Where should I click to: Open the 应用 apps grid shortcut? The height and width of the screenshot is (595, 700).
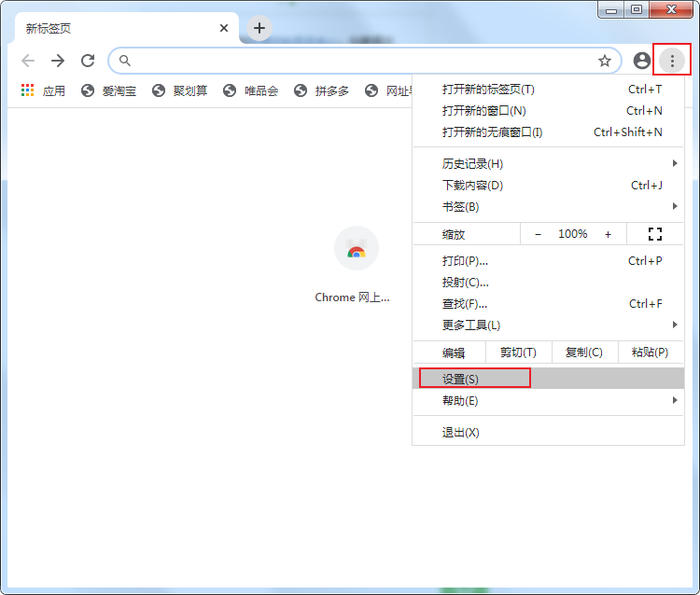click(x=43, y=90)
